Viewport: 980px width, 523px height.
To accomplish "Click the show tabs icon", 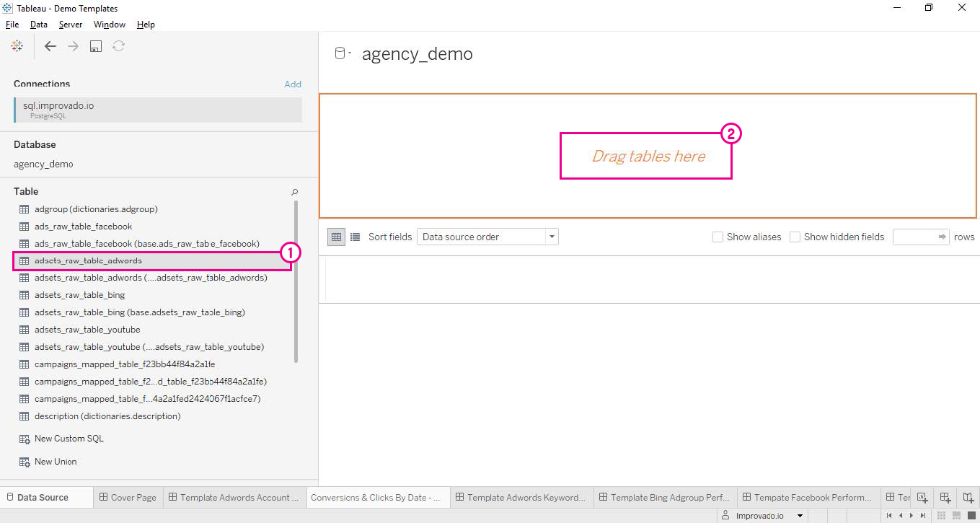I will tap(971, 516).
